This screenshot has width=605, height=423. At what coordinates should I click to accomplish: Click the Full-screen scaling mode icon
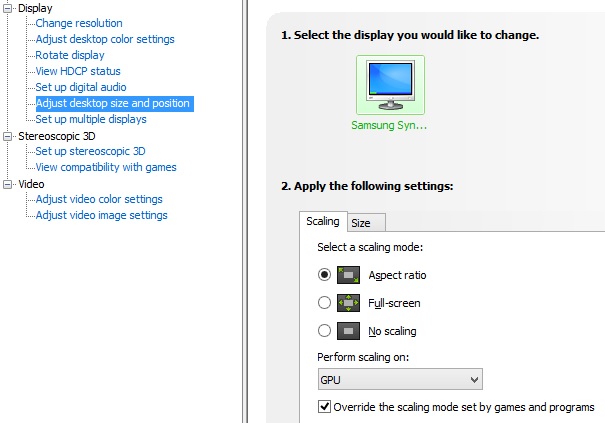[x=348, y=302]
